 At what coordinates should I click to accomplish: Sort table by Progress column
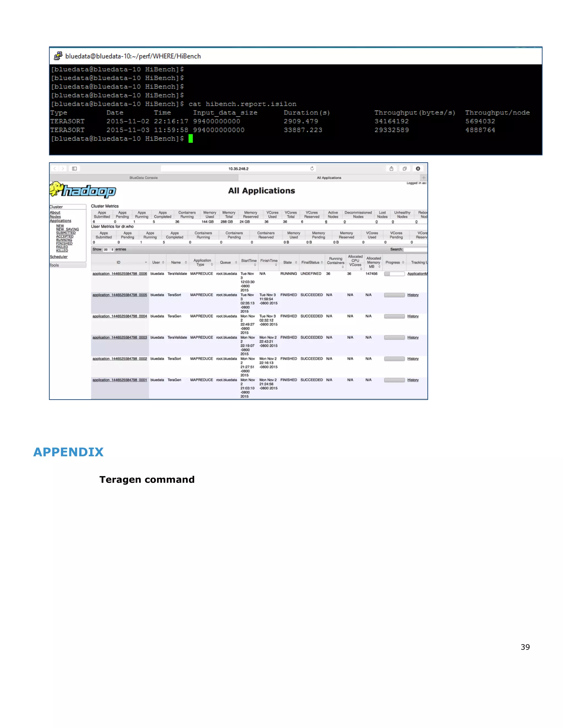coord(394,262)
